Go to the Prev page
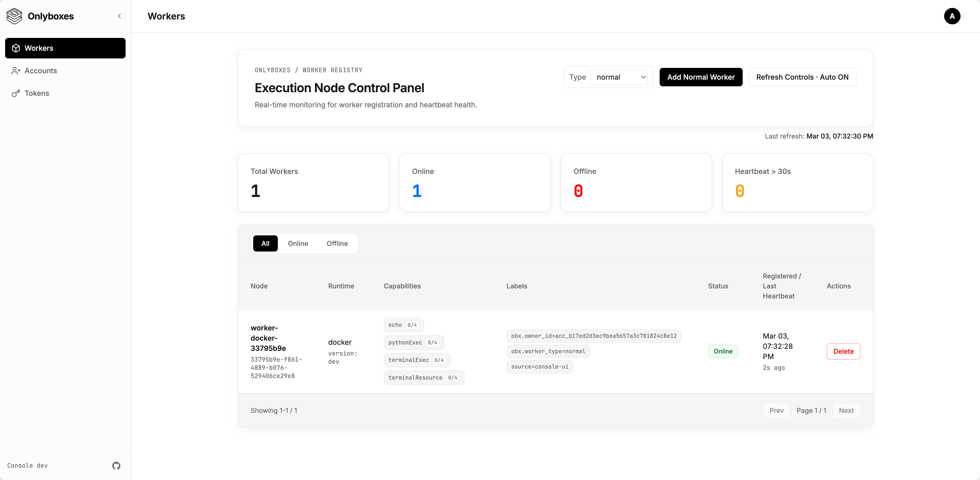The height and width of the screenshot is (480, 980). tap(776, 410)
